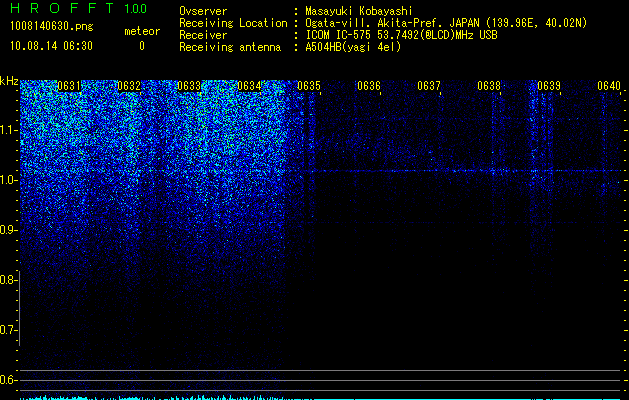Click the A504HB(yagi 4el) antenna text

[353, 47]
